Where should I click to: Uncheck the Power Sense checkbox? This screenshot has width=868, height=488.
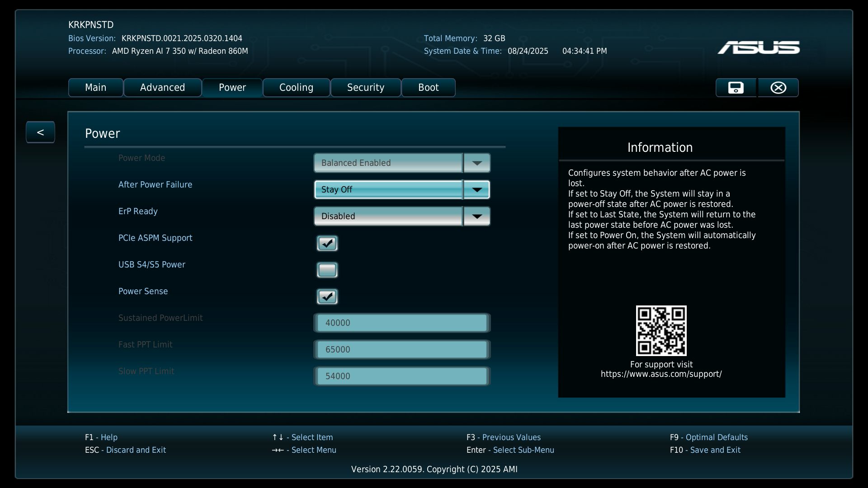(327, 297)
